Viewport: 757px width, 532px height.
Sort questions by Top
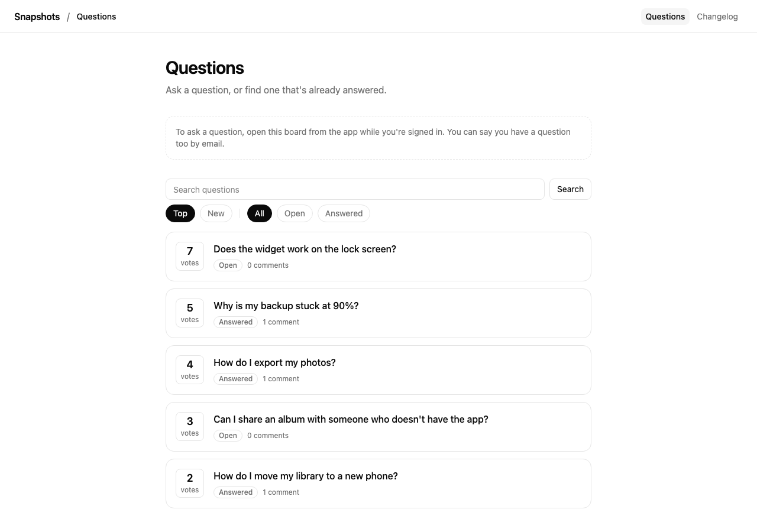click(x=180, y=213)
